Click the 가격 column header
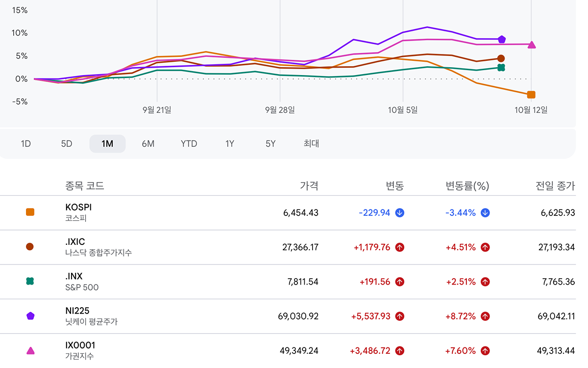 (309, 186)
